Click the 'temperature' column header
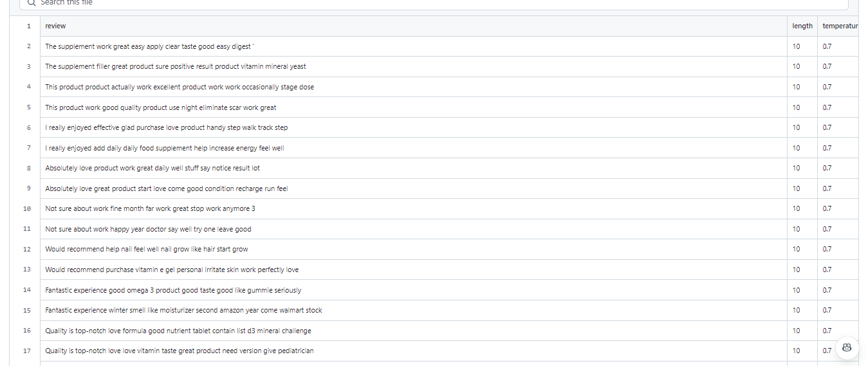Viewport: 868px width, 366px height. (x=840, y=26)
